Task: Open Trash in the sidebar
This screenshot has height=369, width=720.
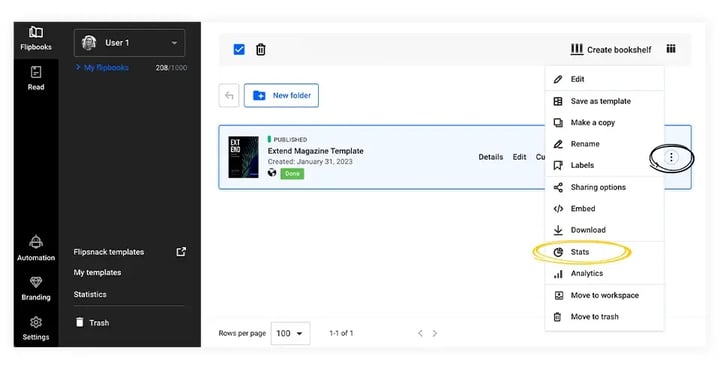Action: [x=92, y=323]
